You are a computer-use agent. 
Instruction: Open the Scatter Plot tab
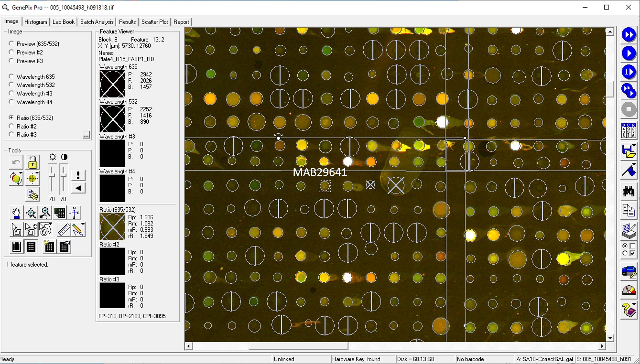(x=154, y=22)
